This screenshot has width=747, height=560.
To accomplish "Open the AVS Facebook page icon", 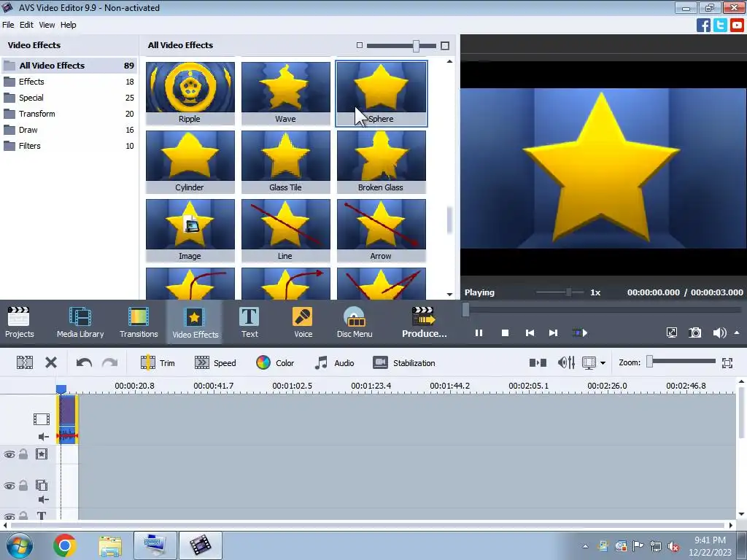I will (703, 25).
